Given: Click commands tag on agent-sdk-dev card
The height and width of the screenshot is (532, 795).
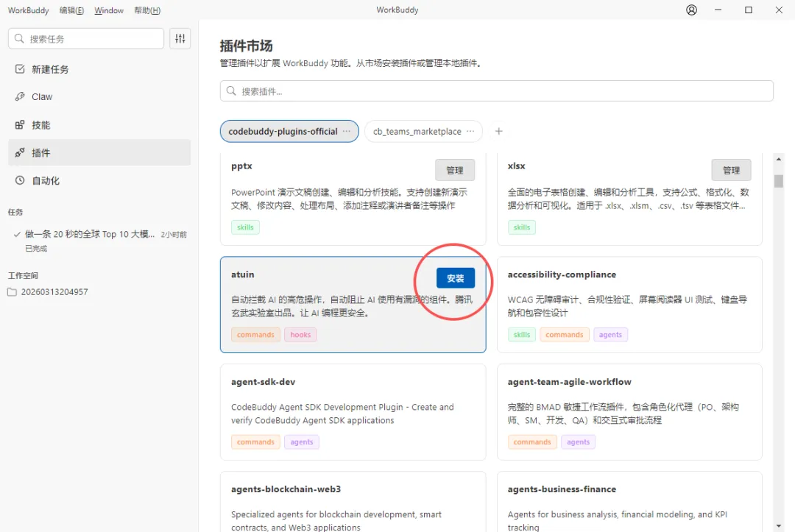Looking at the screenshot, I should click(255, 441).
